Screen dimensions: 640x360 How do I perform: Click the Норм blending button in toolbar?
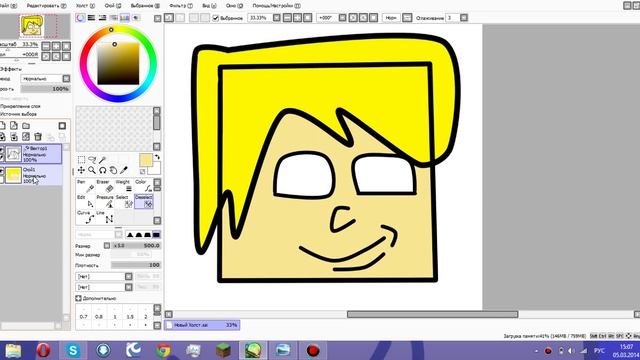[391, 18]
